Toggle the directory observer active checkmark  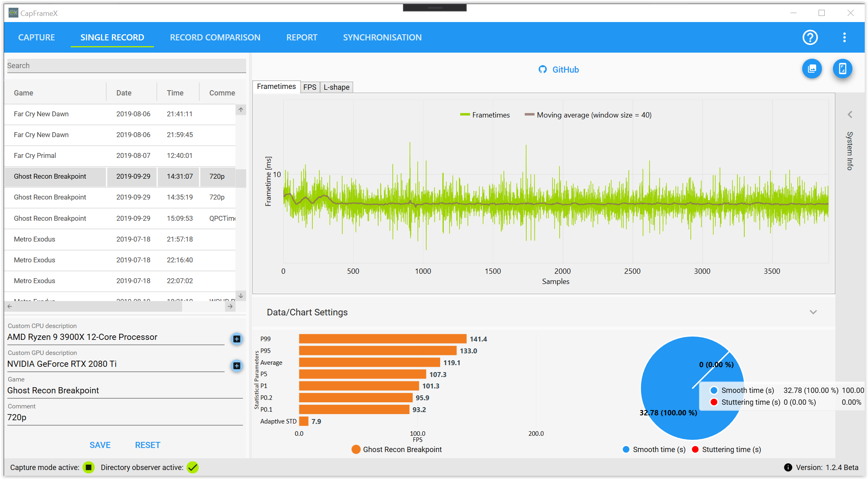click(193, 468)
